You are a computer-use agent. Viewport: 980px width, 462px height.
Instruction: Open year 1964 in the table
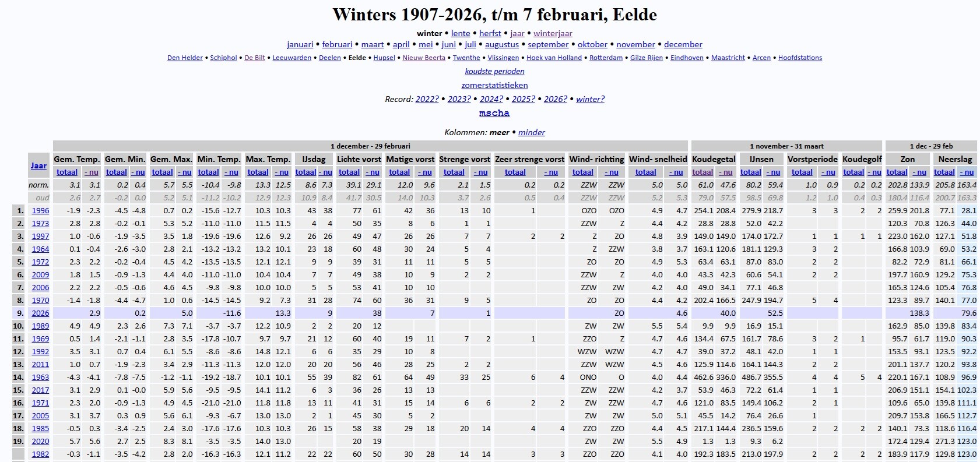tap(40, 249)
